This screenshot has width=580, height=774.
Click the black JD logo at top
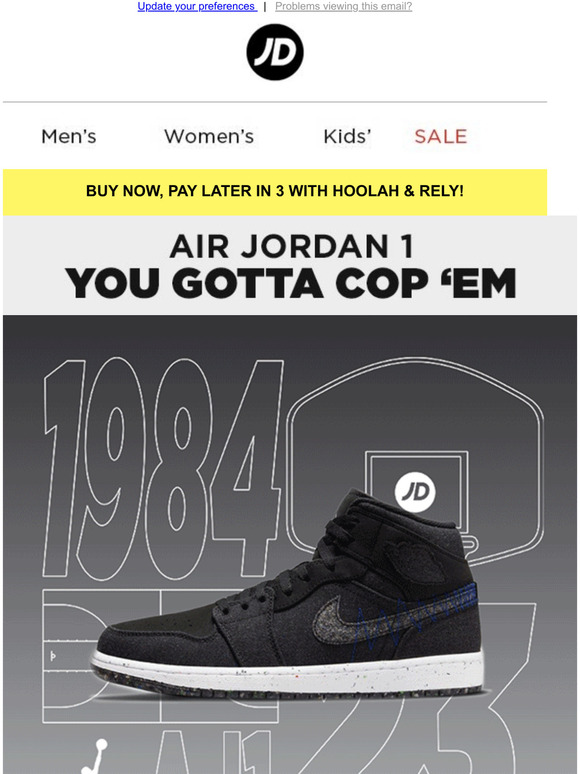point(275,52)
